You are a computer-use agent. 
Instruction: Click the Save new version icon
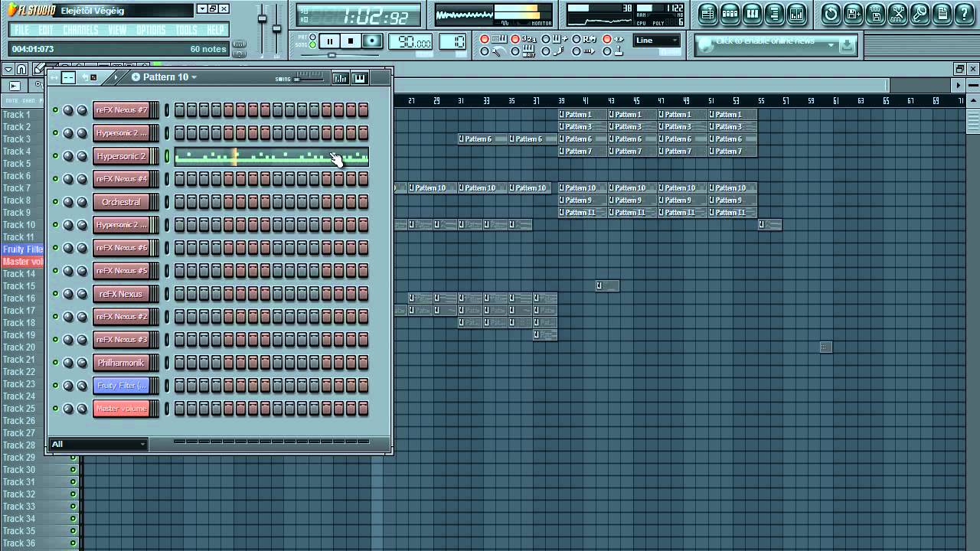(x=853, y=13)
